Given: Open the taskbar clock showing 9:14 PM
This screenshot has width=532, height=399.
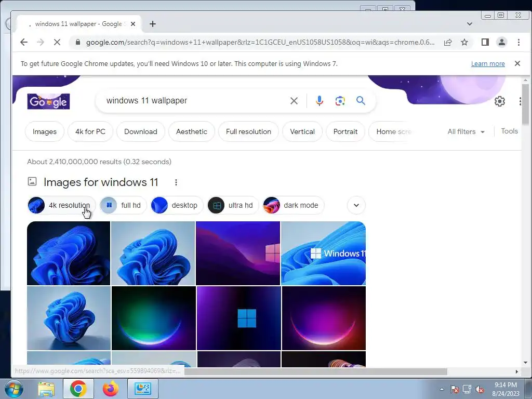Looking at the screenshot, I should click(x=506, y=389).
